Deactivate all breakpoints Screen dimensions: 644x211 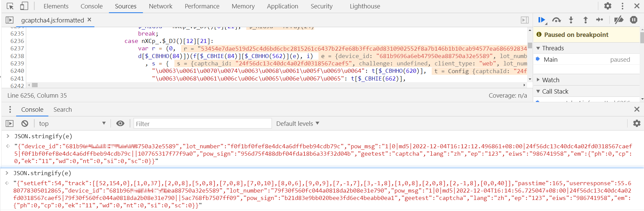click(618, 20)
